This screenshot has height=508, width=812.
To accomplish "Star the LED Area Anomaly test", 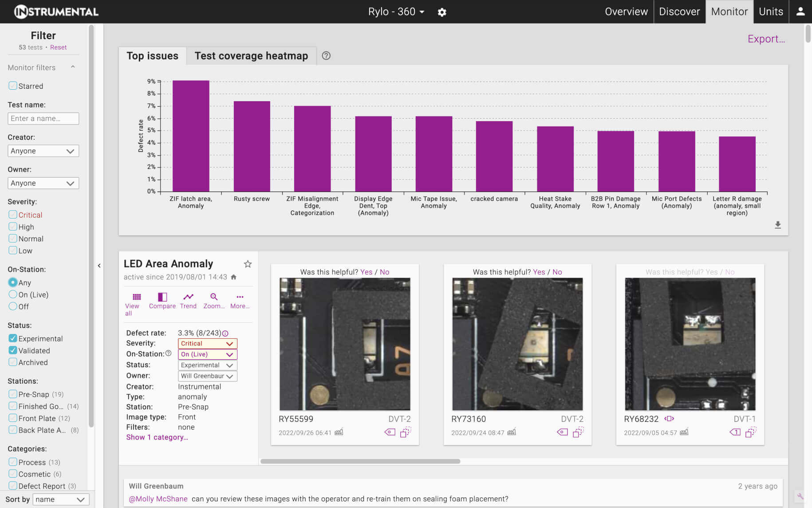I will click(248, 264).
